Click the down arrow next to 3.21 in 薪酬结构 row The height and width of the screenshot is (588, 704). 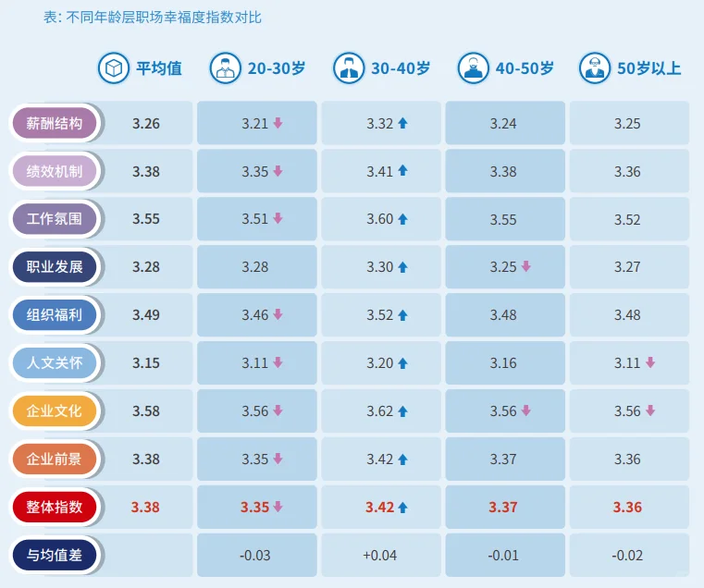pyautogui.click(x=278, y=123)
